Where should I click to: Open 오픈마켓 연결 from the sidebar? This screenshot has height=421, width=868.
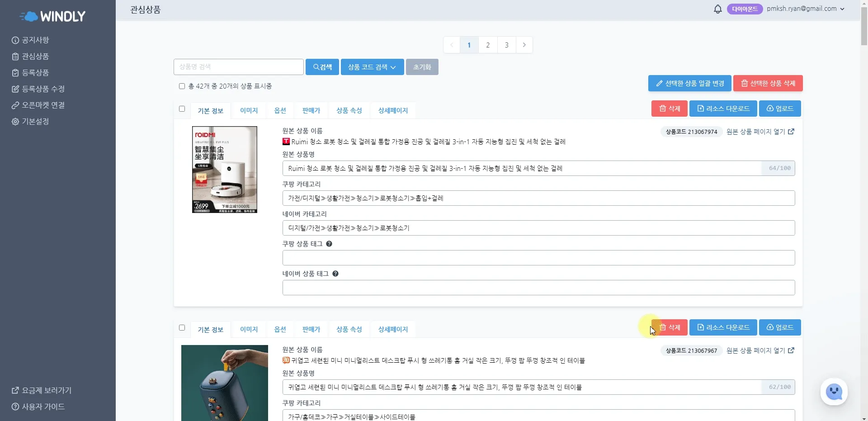coord(38,105)
